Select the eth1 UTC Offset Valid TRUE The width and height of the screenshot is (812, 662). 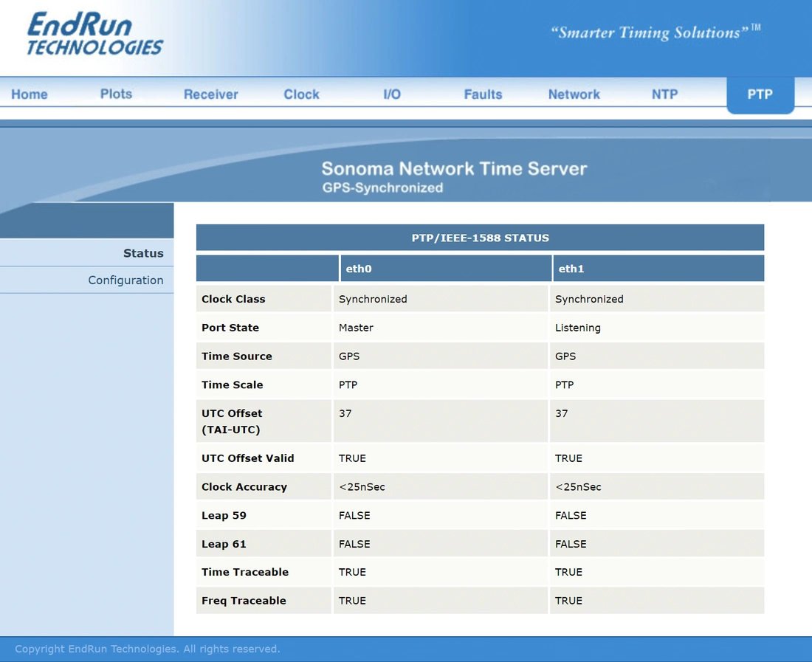(x=568, y=458)
